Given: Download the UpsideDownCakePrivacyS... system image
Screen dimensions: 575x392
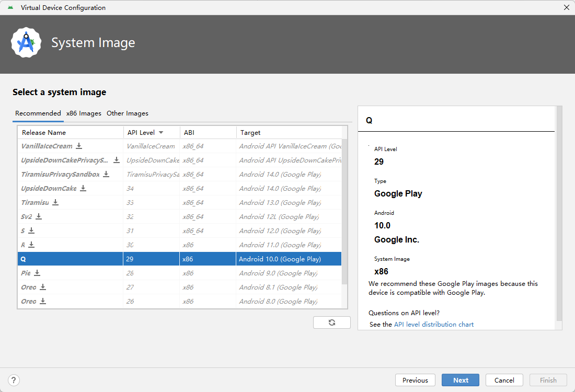Looking at the screenshot, I should pos(117,160).
